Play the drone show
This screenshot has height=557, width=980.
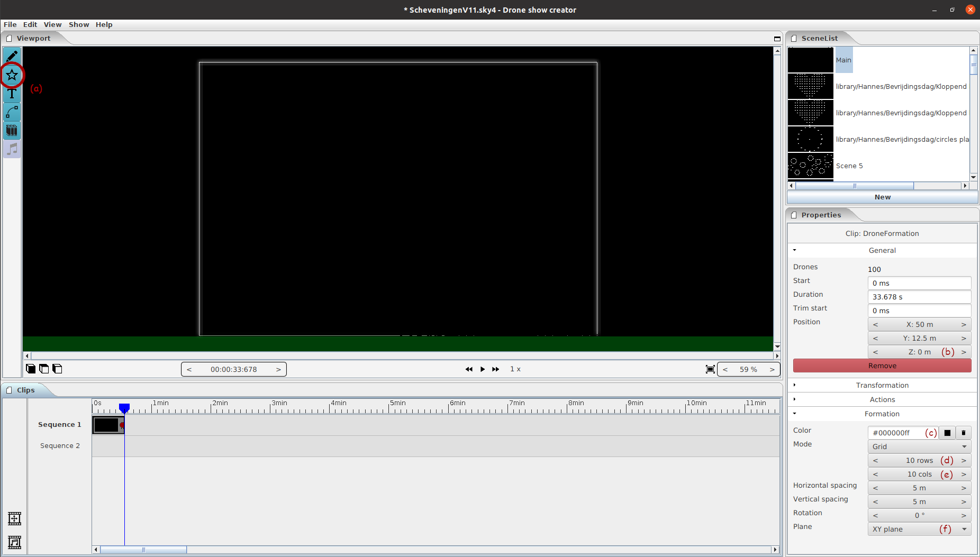(482, 369)
